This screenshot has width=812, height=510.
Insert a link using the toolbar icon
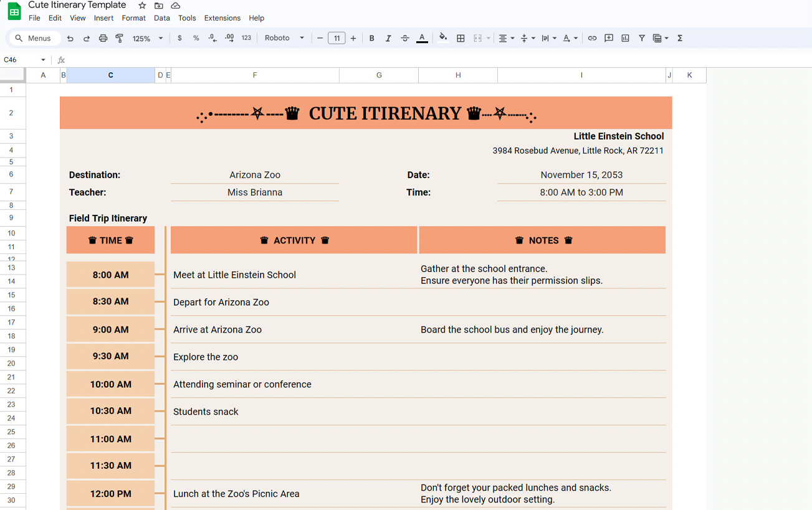coord(592,38)
